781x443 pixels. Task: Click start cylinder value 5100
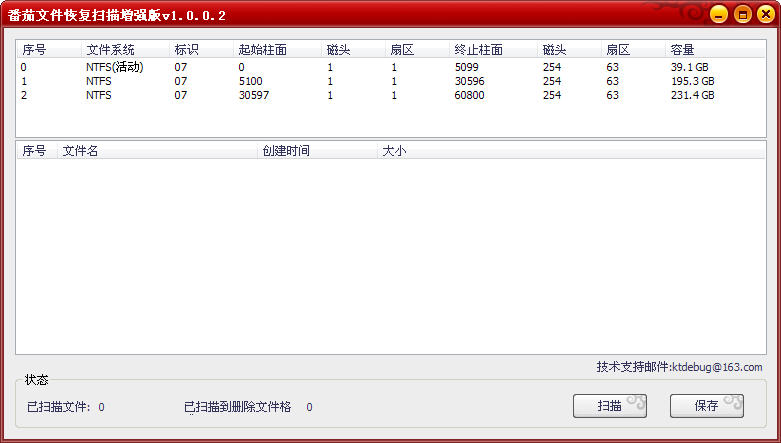251,81
